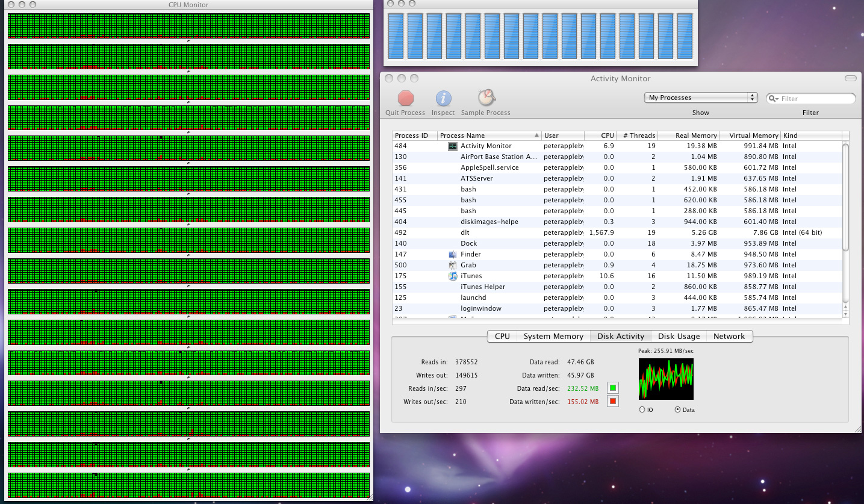Click the red Data written/sec color swatch

613,402
